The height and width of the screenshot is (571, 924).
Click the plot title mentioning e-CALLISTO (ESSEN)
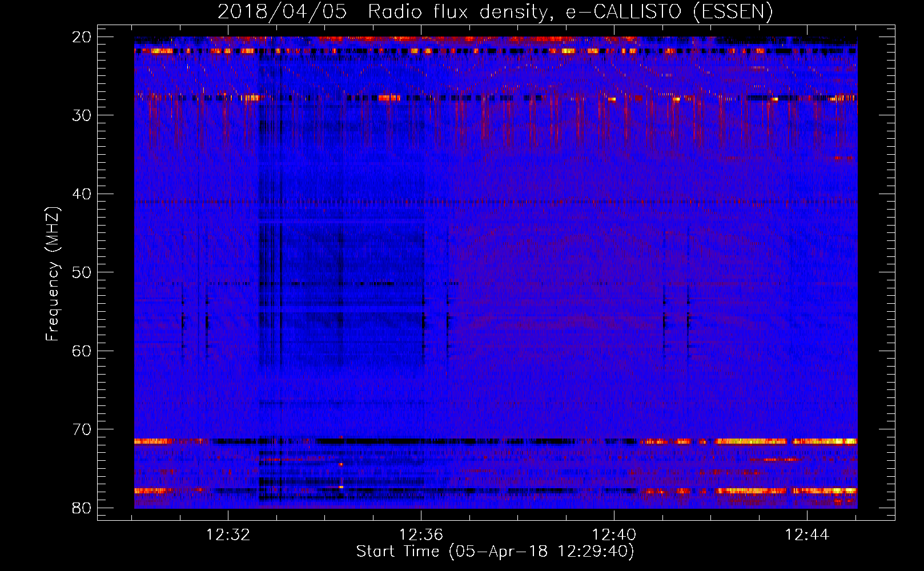click(x=495, y=12)
